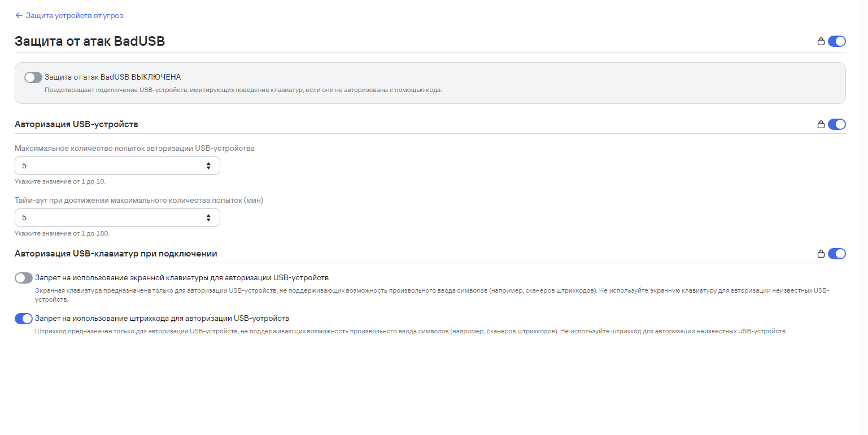Click label Запрет на использование штрихкода

(x=162, y=319)
